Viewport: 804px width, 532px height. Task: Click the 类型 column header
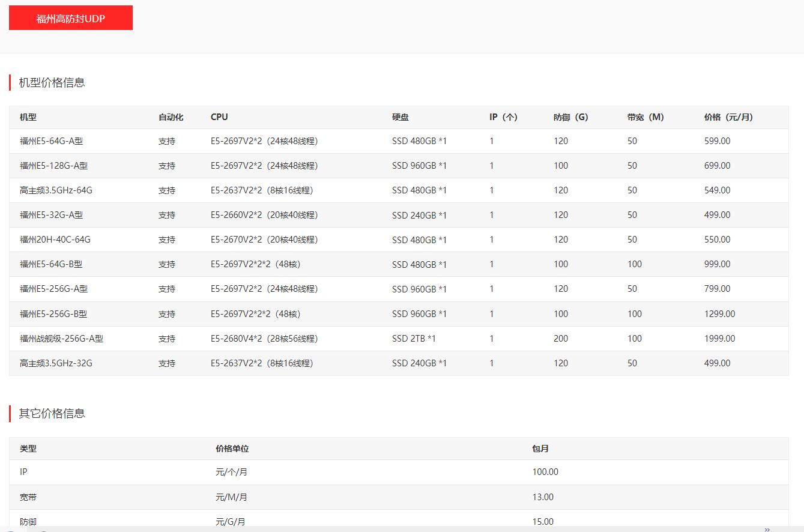28,449
